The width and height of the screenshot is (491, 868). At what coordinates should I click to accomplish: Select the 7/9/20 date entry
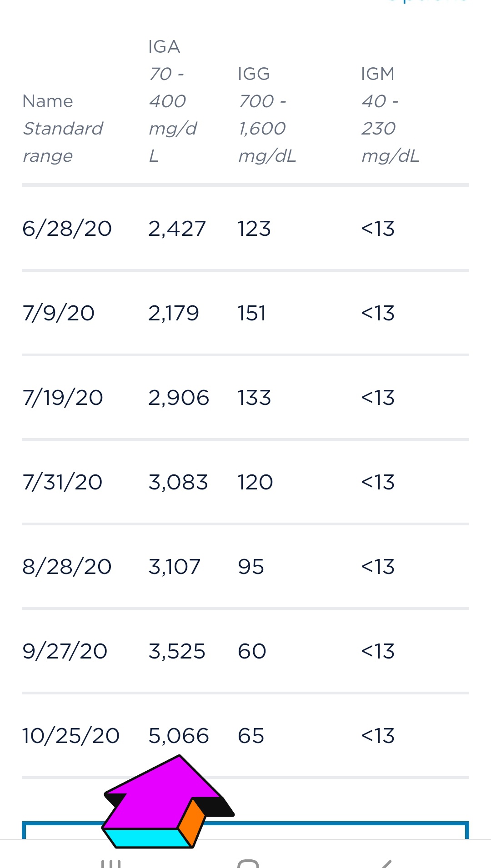pyautogui.click(x=59, y=313)
